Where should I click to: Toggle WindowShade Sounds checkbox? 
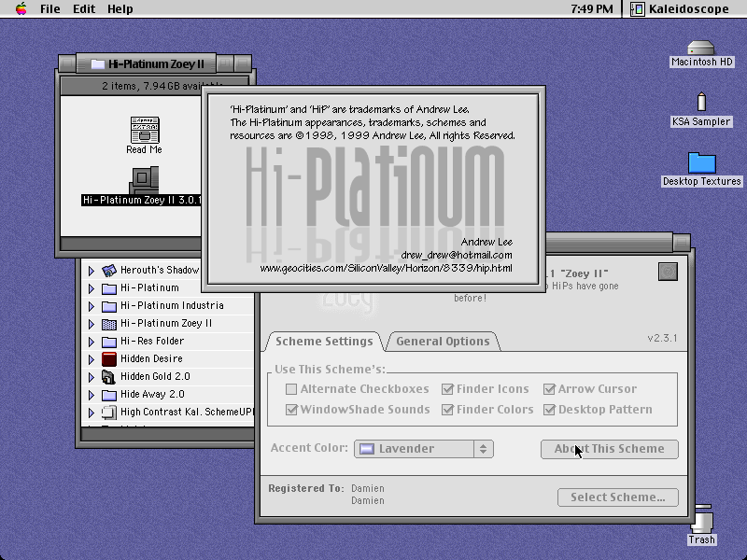(x=291, y=410)
